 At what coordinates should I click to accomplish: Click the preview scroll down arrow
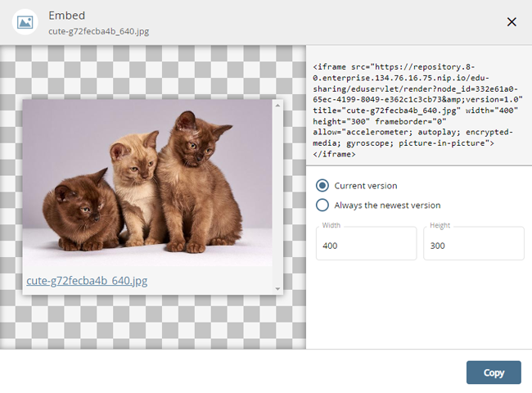(277, 289)
